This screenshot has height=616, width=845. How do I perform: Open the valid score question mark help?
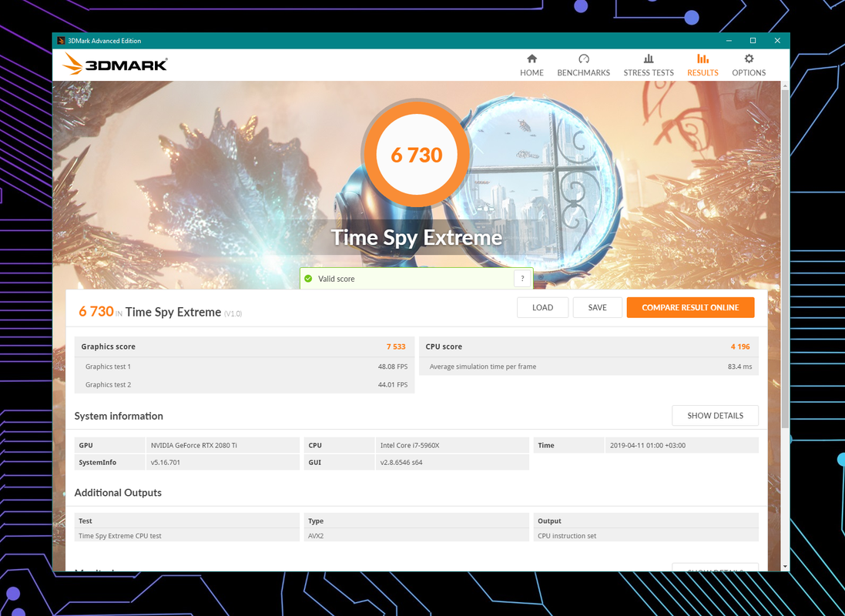click(522, 279)
